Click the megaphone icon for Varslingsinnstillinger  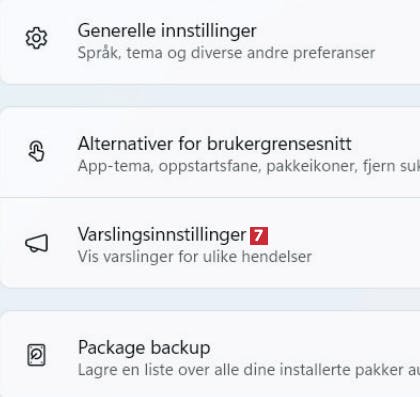[37, 243]
